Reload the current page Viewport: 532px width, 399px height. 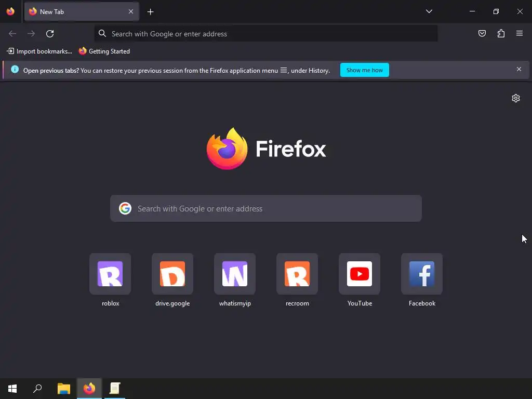click(50, 34)
